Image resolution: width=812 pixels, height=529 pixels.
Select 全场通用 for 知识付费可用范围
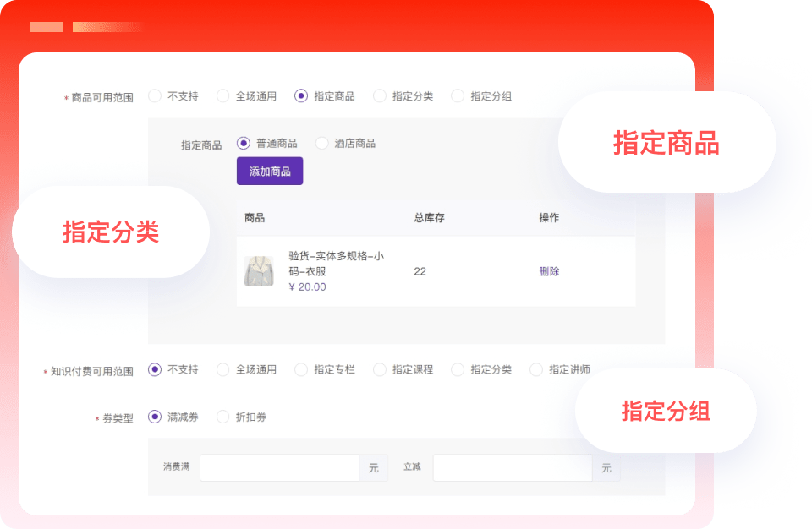(223, 369)
